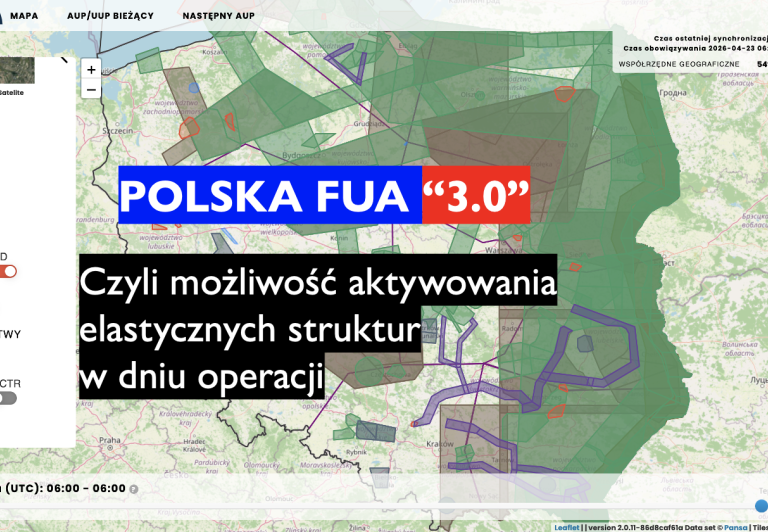Open the NASTĘPNY AUP tab
This screenshot has height=532, width=768.
pyautogui.click(x=217, y=16)
